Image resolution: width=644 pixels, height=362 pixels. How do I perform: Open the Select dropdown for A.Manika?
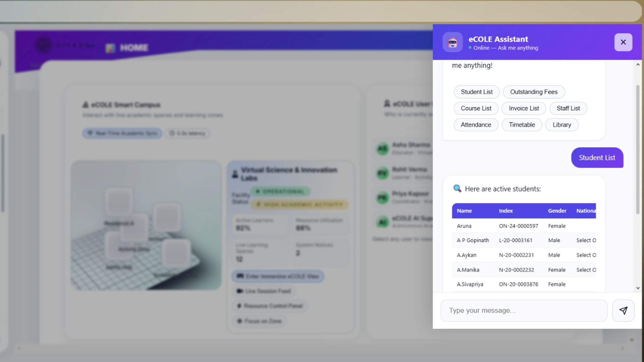[x=586, y=269]
